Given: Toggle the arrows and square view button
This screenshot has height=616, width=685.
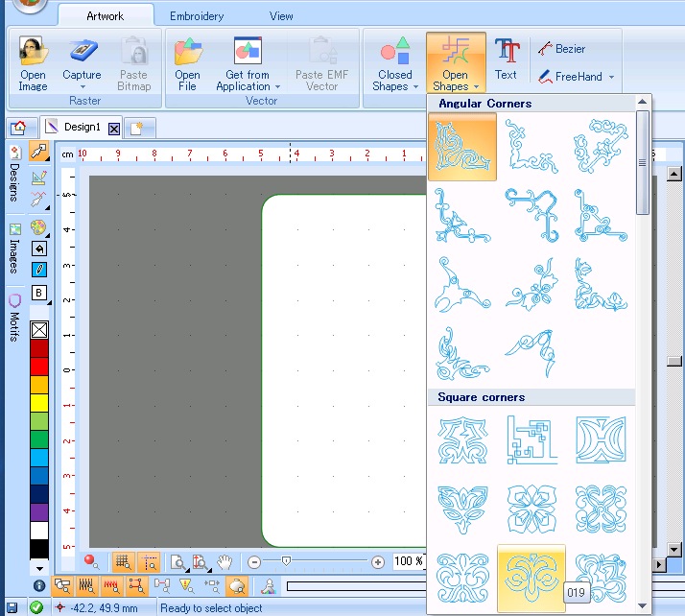Looking at the screenshot, I should click(212, 586).
